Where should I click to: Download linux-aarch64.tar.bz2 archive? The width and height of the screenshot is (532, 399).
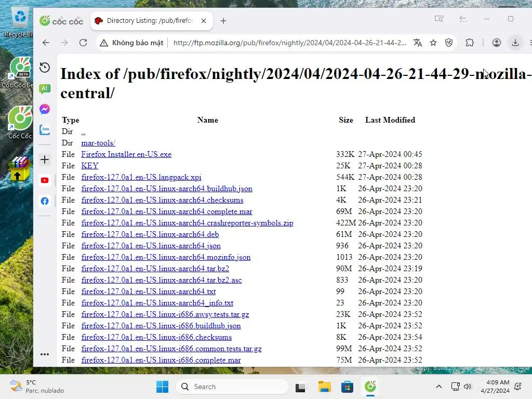pos(155,269)
